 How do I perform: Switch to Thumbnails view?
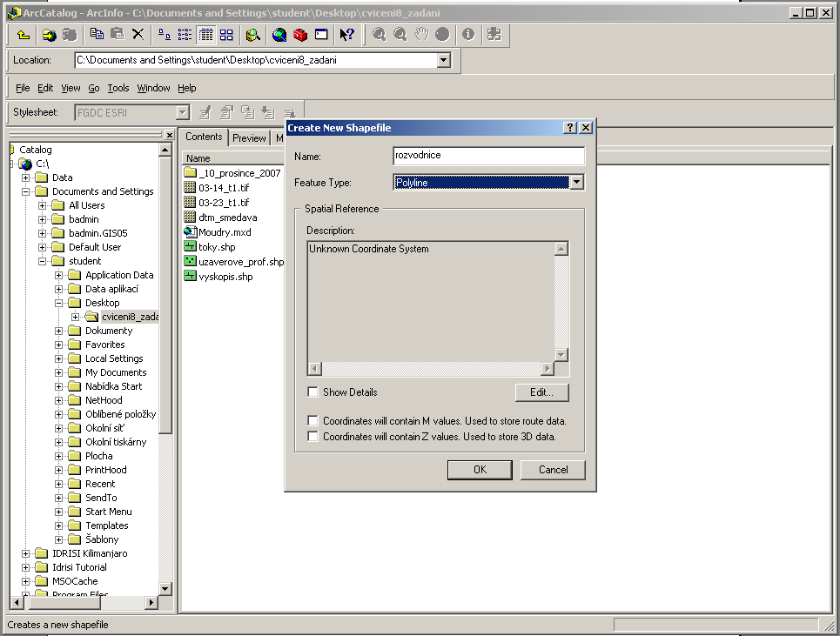click(226, 35)
